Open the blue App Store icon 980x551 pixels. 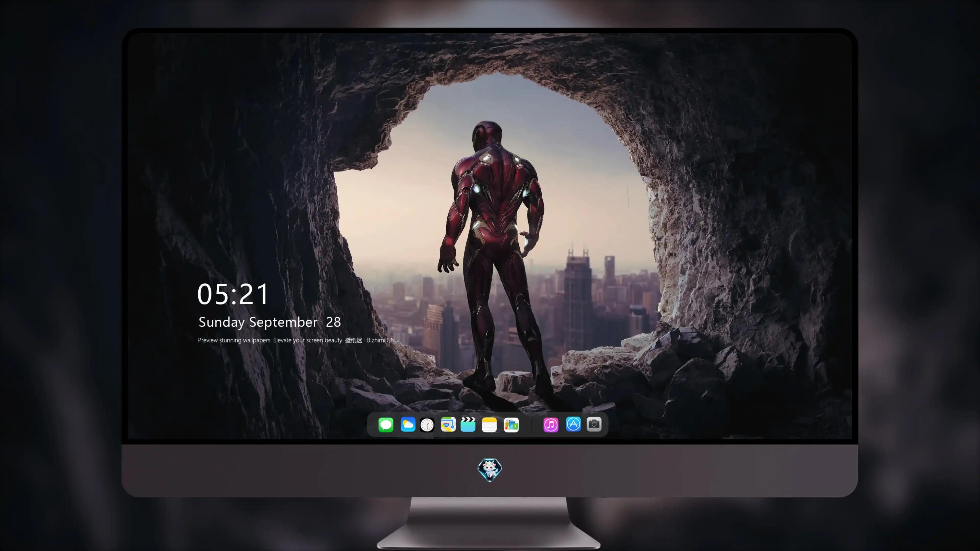point(573,424)
